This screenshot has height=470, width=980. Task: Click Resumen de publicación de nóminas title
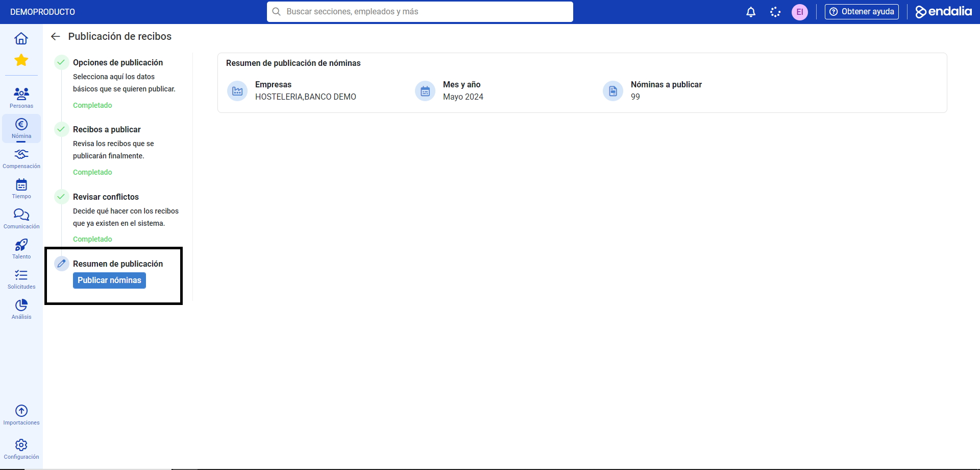pos(293,63)
